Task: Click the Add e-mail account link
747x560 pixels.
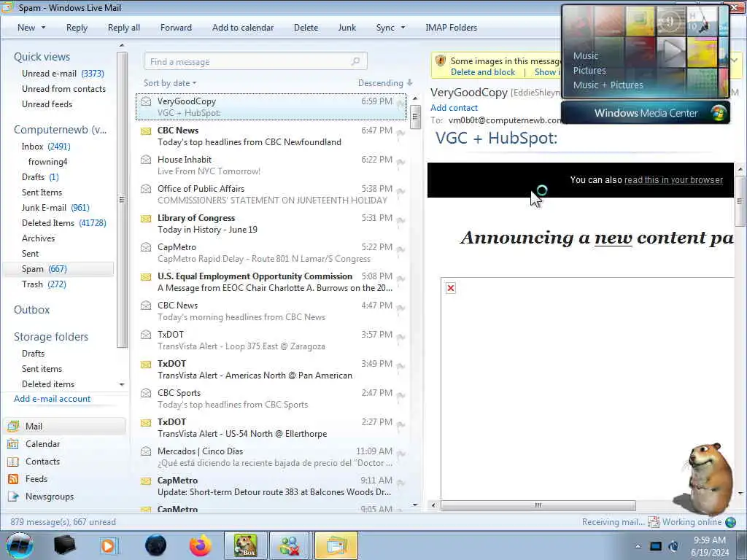Action: 52,399
